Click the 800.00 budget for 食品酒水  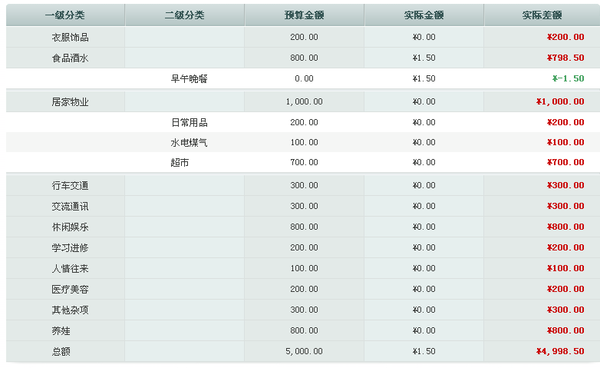[x=304, y=58]
